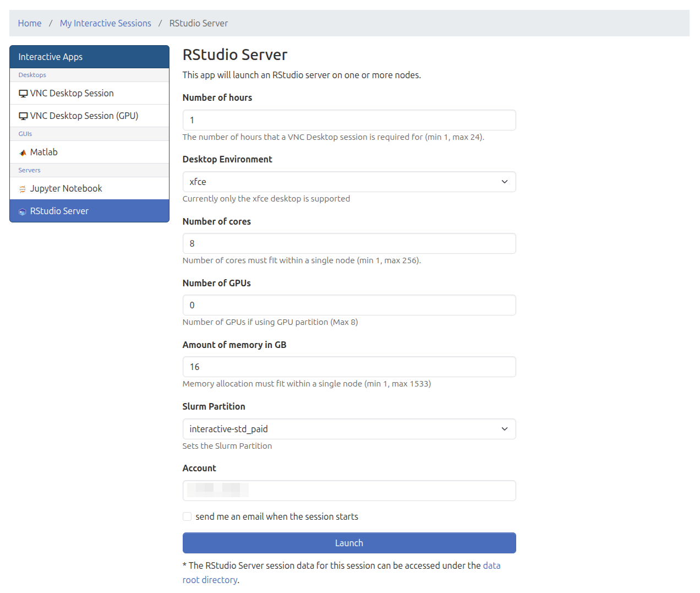Click the monitor icon beside VNC Desktop Session
The width and height of the screenshot is (700, 593).
[23, 94]
